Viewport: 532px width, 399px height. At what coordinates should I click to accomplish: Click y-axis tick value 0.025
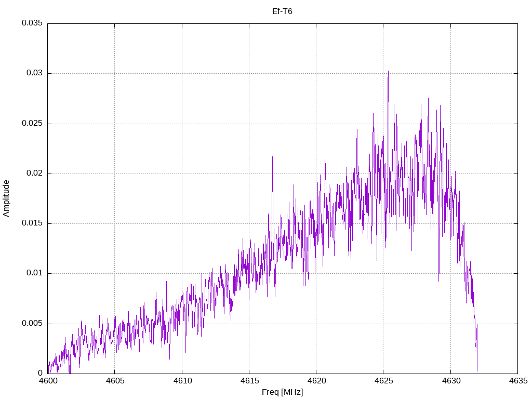32,123
